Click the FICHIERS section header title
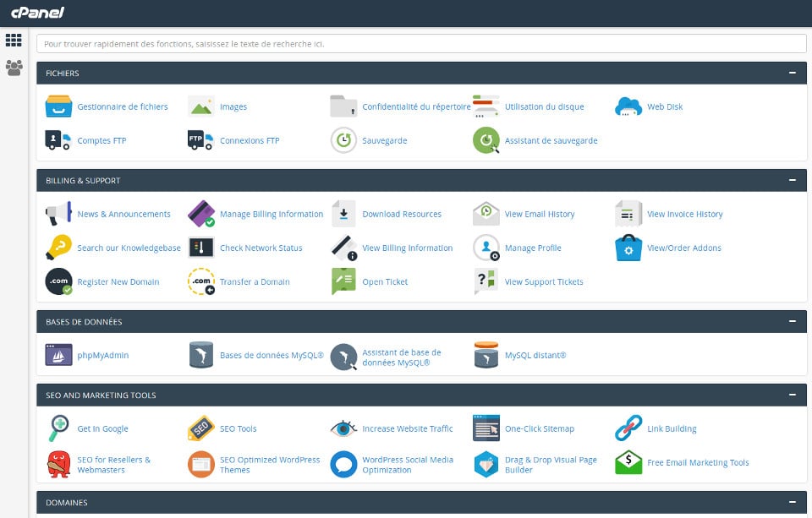This screenshot has width=812, height=518. coord(62,73)
